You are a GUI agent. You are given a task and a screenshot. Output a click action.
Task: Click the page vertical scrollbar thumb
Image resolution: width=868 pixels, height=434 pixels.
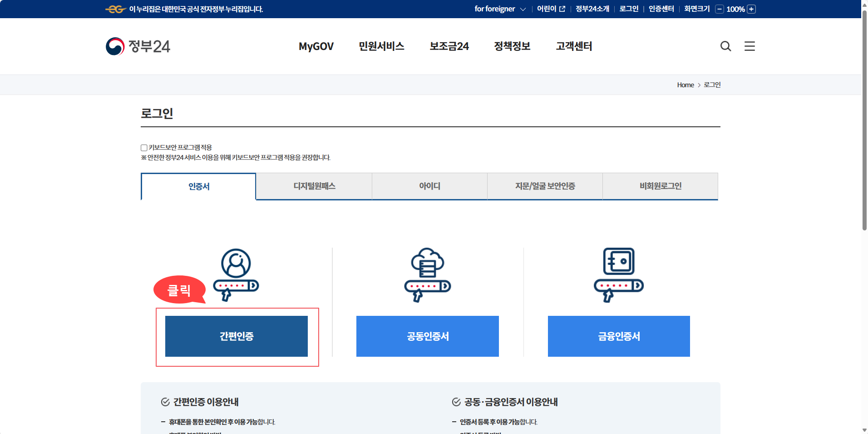click(x=864, y=120)
